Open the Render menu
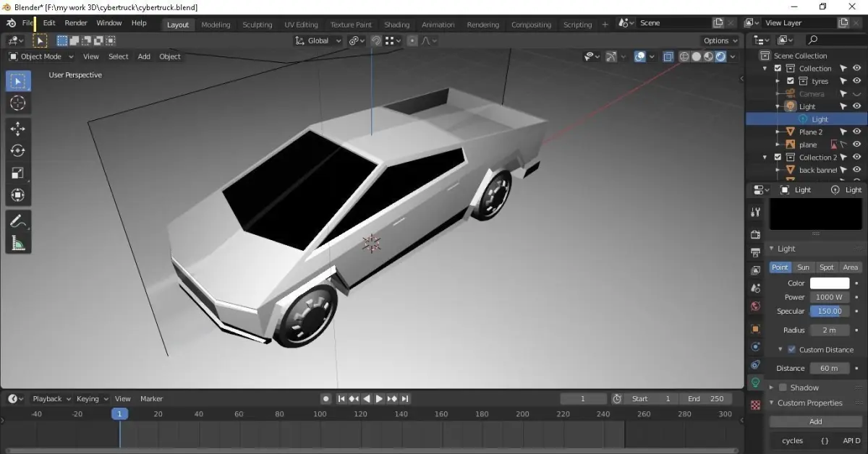Image resolution: width=868 pixels, height=454 pixels. (x=76, y=23)
